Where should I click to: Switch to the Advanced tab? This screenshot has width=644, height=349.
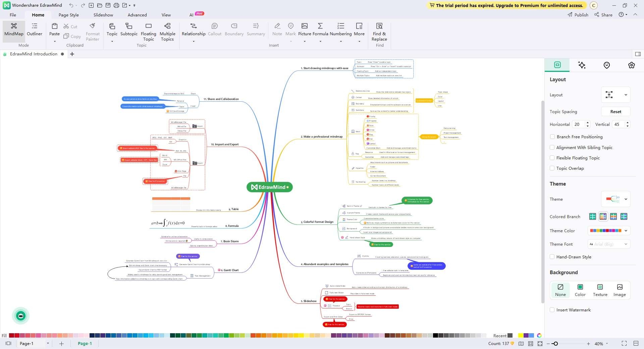(137, 15)
